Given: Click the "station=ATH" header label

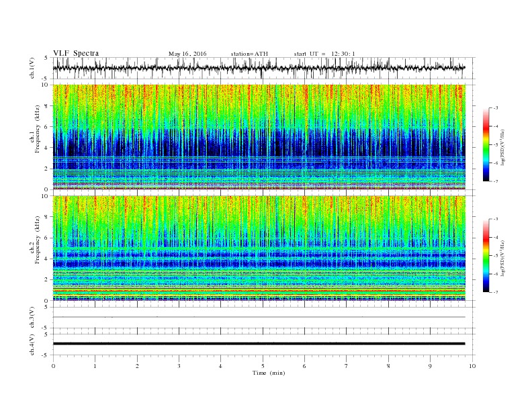Looking at the screenshot, I should click(x=249, y=54).
